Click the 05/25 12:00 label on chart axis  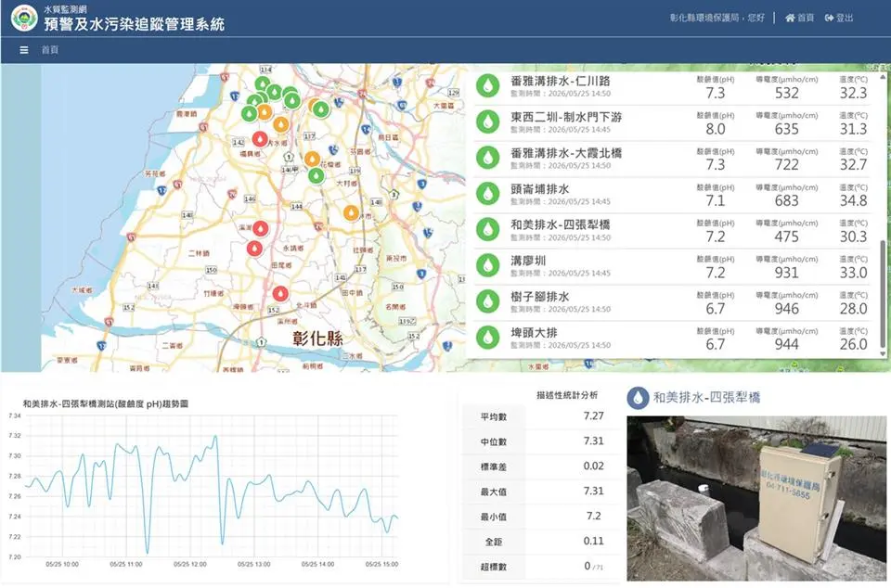point(189,564)
